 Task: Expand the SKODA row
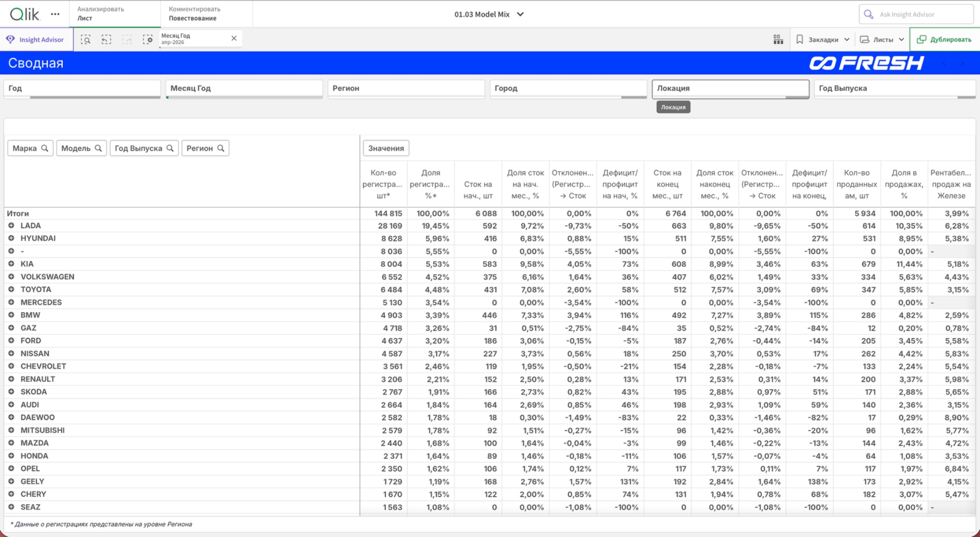(x=11, y=392)
